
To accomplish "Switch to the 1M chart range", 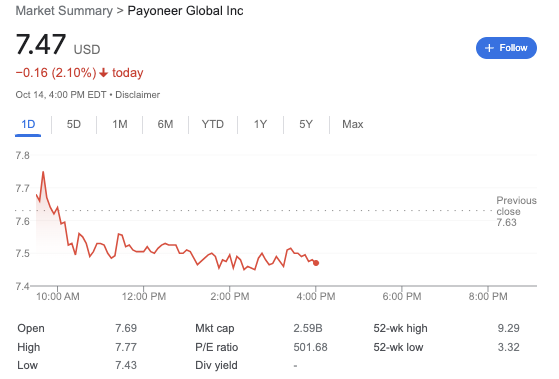I will tap(120, 124).
